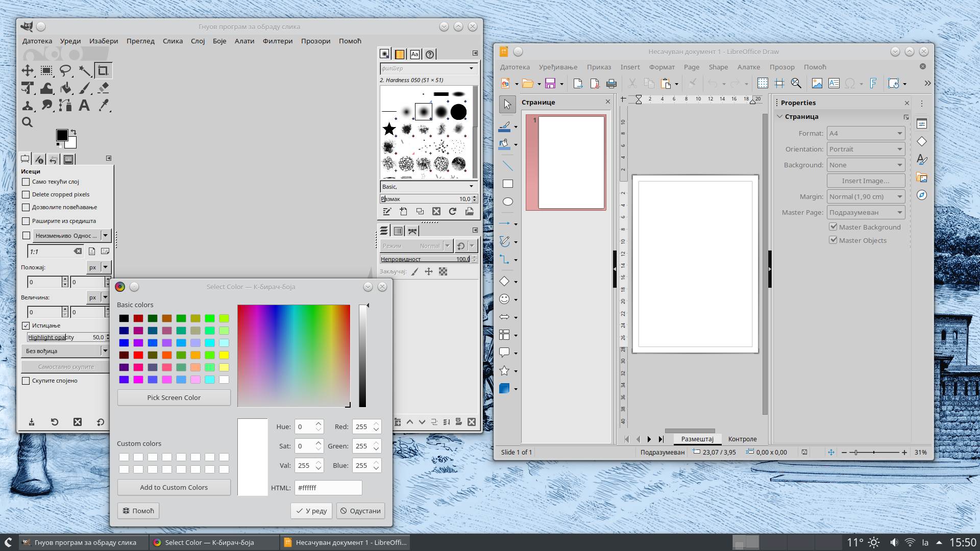The width and height of the screenshot is (980, 551).
Task: Toggle the Истицање checkbox
Action: (x=26, y=325)
